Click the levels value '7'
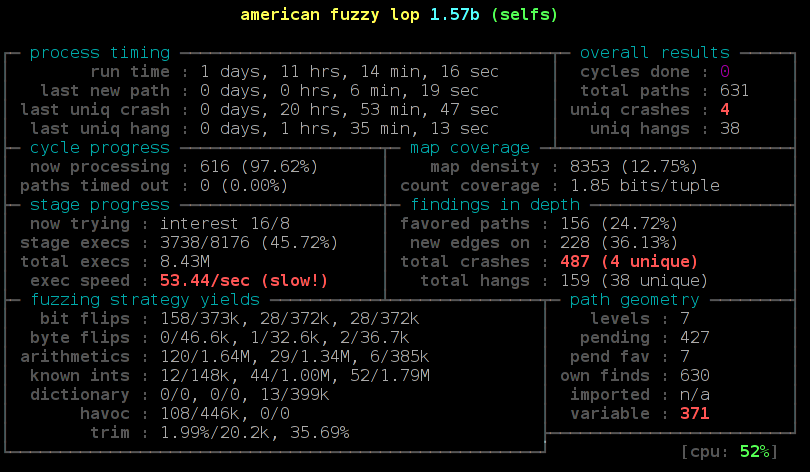Viewport: 810px width, 472px height. tap(684, 319)
